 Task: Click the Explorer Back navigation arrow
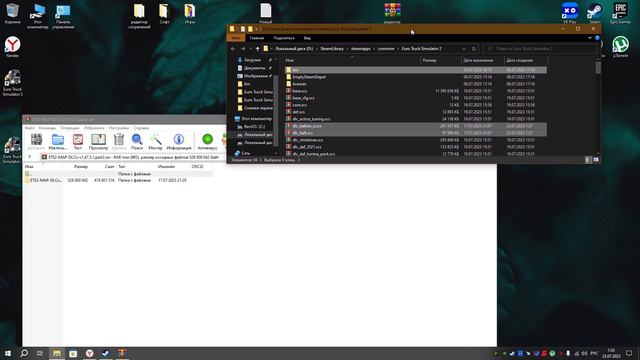233,49
